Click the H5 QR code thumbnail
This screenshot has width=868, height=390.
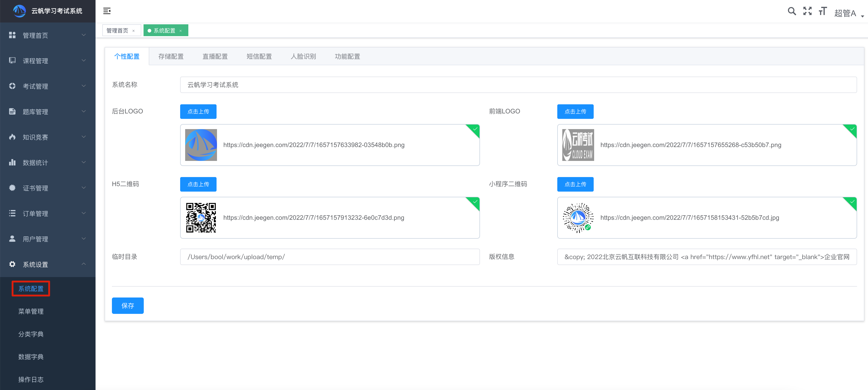(x=201, y=217)
